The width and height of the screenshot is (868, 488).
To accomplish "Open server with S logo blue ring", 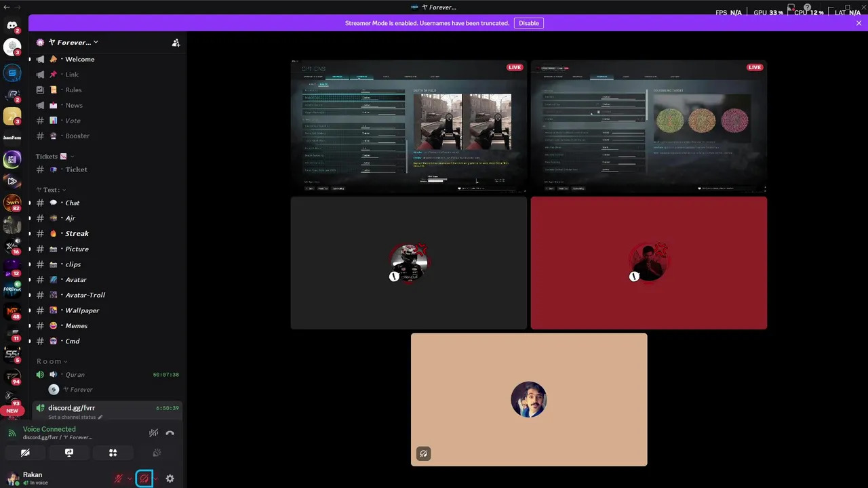I will pyautogui.click(x=12, y=72).
